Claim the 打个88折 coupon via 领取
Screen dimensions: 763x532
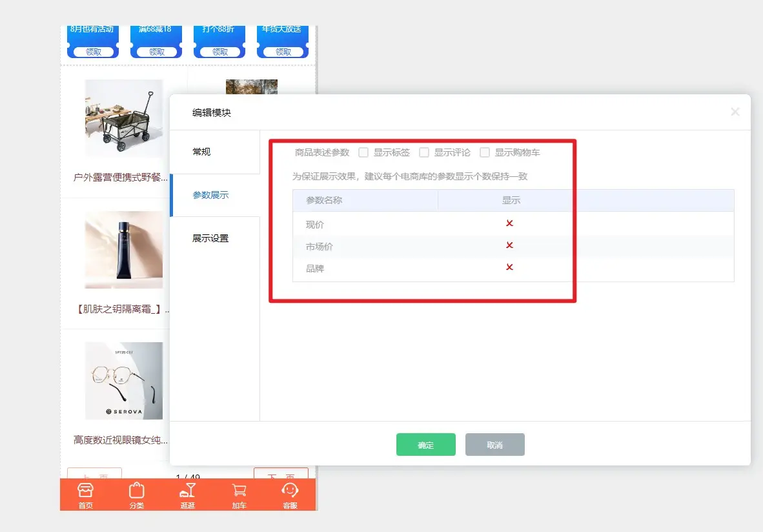(220, 52)
